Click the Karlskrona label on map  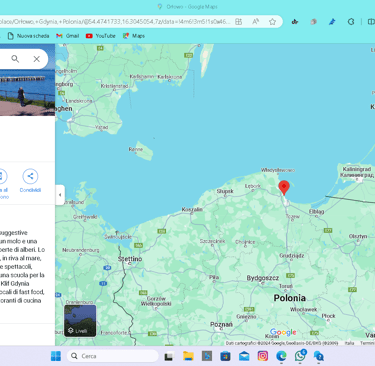(x=170, y=77)
